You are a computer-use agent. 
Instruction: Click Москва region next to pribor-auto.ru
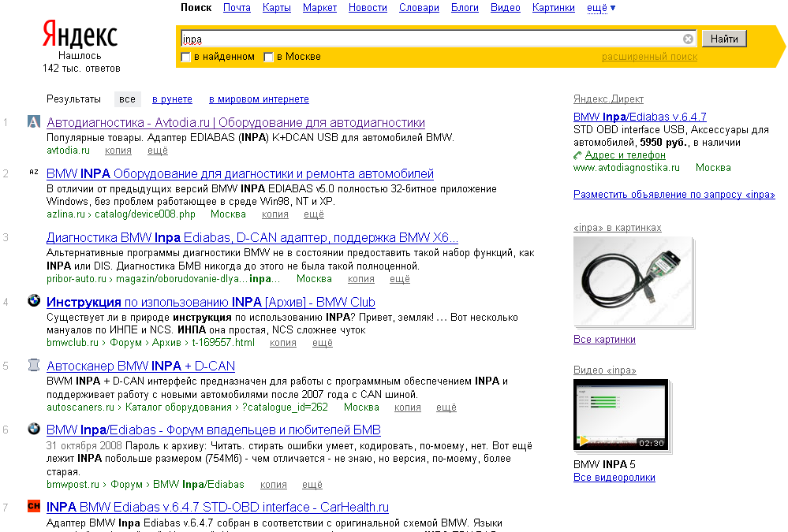point(314,278)
